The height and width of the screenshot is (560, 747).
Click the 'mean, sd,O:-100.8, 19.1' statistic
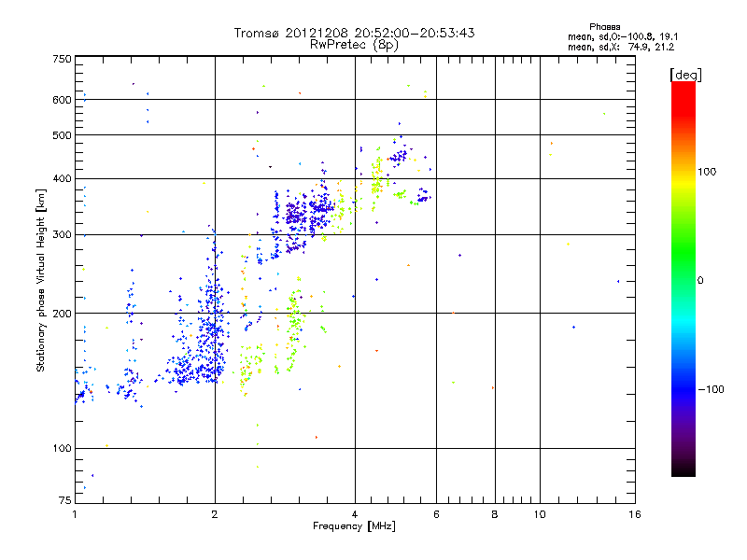pyautogui.click(x=623, y=36)
